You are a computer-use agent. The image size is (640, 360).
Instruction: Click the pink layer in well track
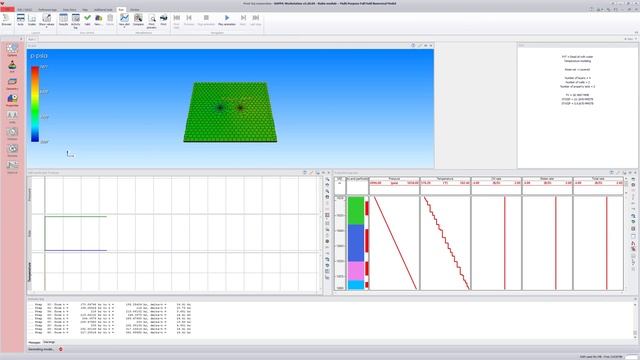coord(356,271)
